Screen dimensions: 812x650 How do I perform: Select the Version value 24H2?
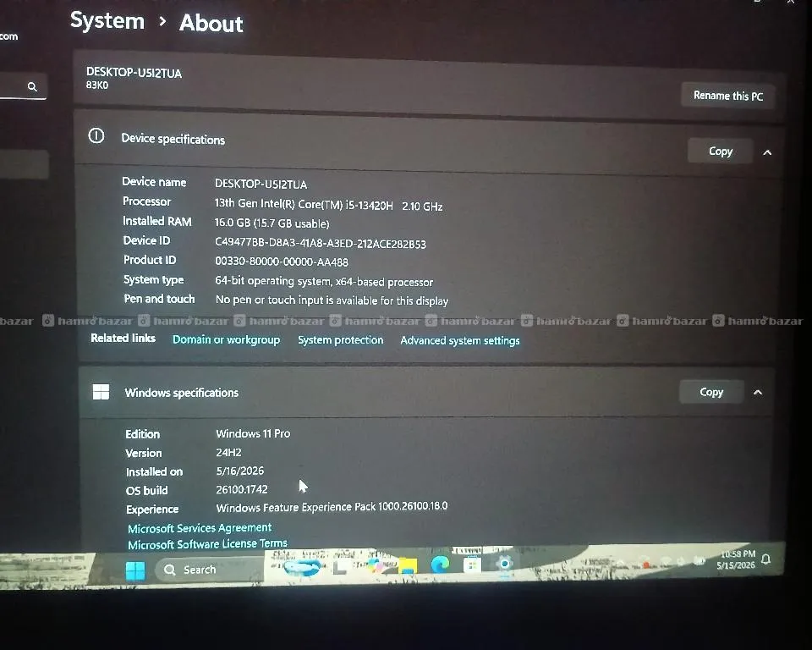(x=229, y=452)
